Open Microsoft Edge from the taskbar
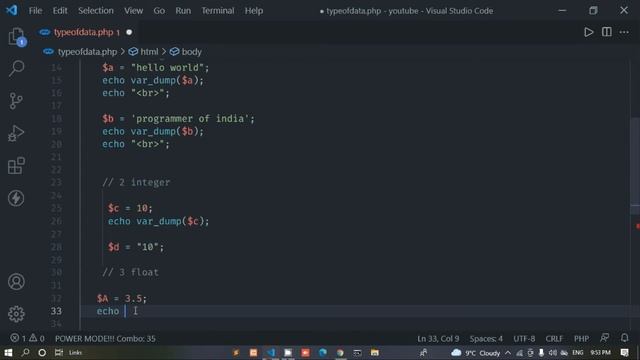The height and width of the screenshot is (360, 640). click(322, 353)
